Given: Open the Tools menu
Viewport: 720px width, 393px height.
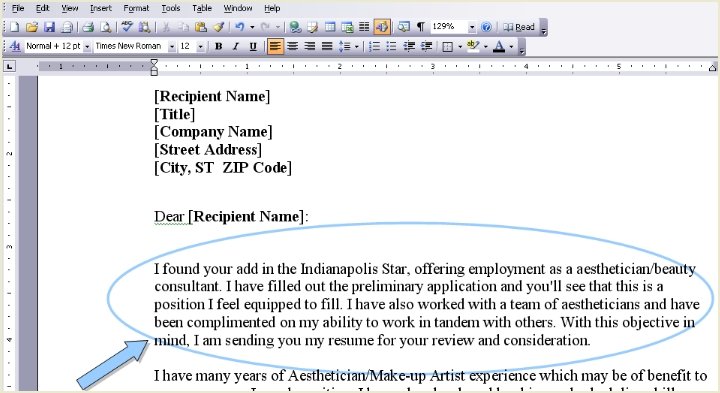Looking at the screenshot, I should [x=170, y=8].
